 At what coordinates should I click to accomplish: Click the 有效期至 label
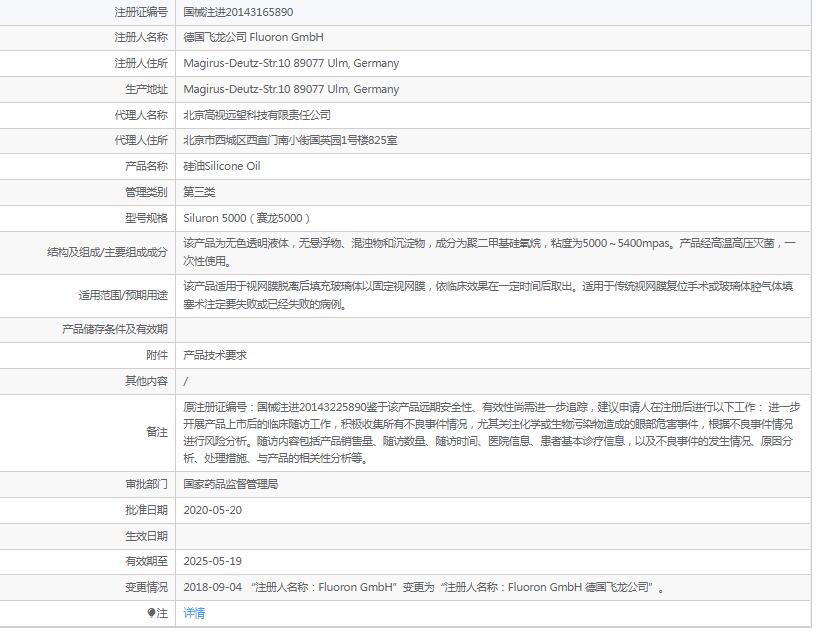click(146, 561)
